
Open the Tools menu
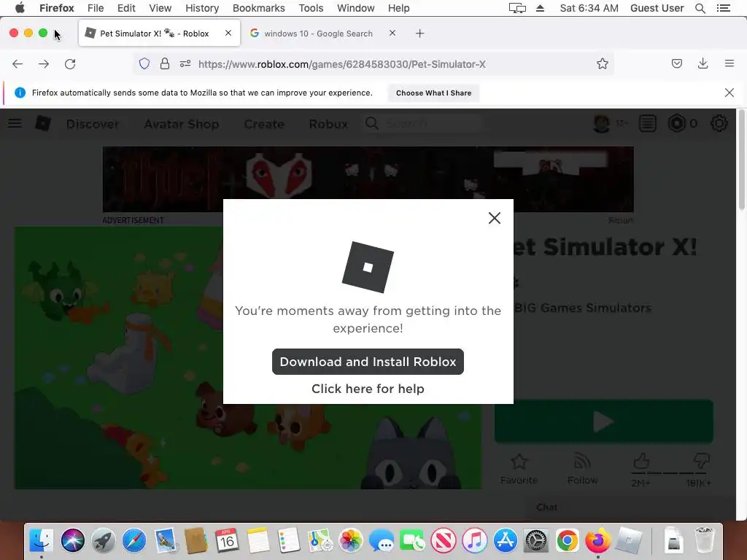click(311, 8)
